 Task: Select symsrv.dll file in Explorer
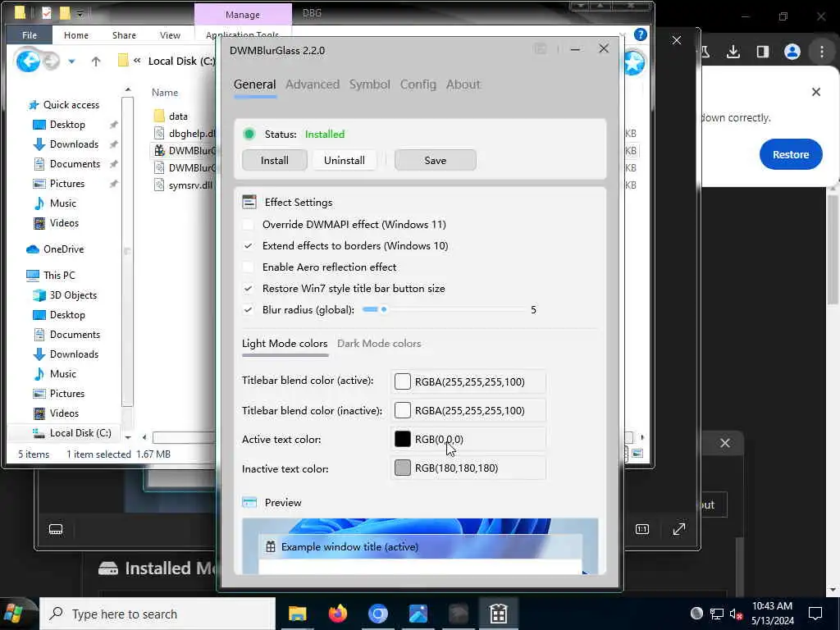coord(183,185)
